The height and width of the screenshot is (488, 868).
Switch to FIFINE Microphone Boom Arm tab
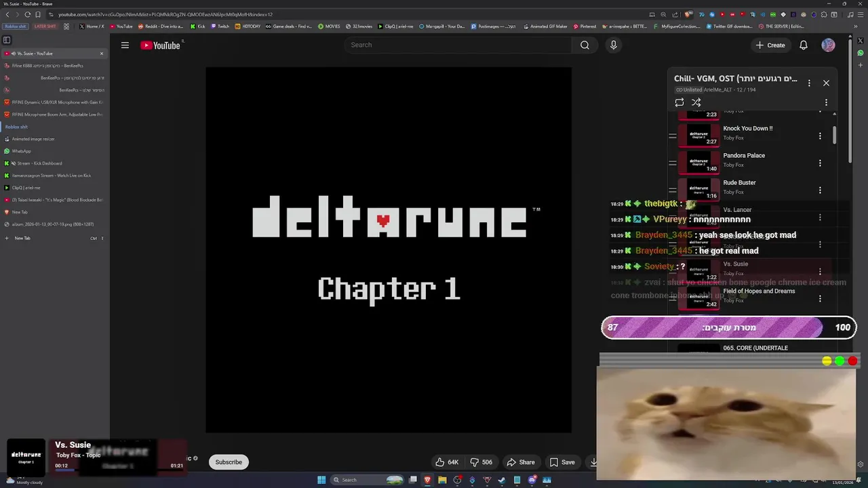pyautogui.click(x=54, y=115)
